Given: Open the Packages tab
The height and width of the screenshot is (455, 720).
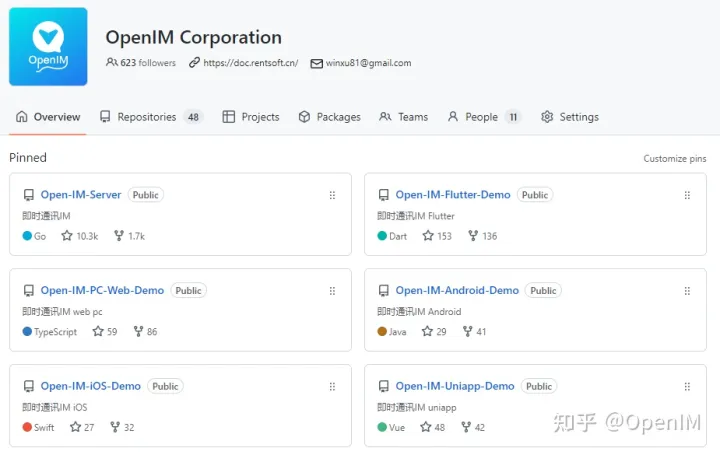Looking at the screenshot, I should (x=329, y=117).
